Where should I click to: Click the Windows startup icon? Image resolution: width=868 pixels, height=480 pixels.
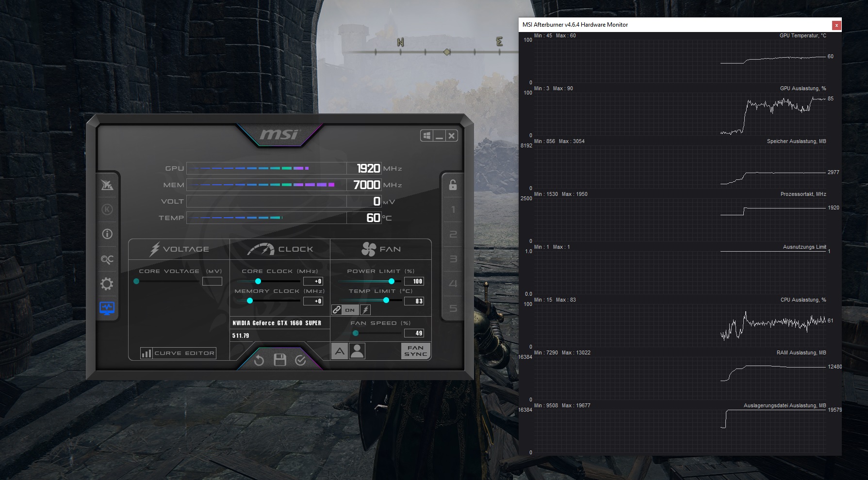point(427,136)
